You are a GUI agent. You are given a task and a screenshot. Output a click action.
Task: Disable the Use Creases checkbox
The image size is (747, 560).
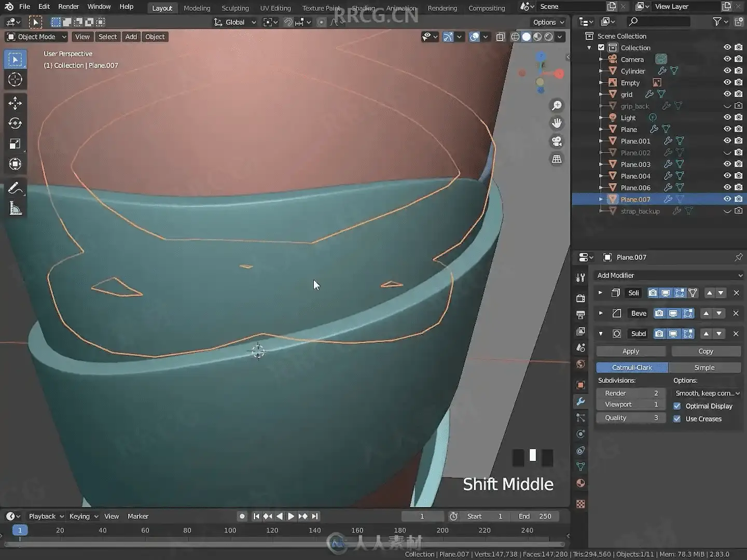coord(677,419)
